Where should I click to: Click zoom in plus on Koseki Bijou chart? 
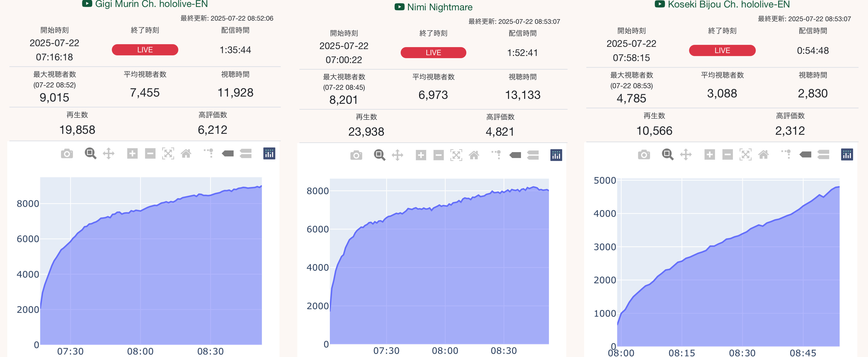tap(709, 155)
